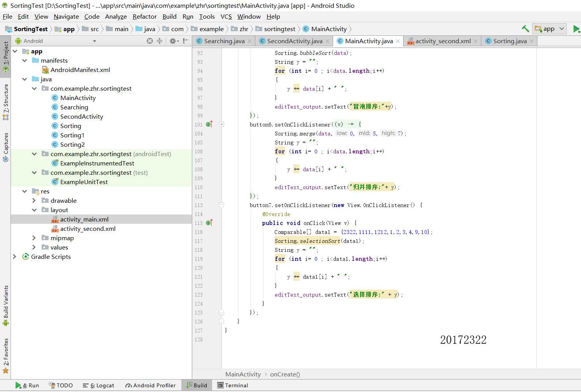
Task: Select ExampleUnitTest file
Action: click(80, 182)
